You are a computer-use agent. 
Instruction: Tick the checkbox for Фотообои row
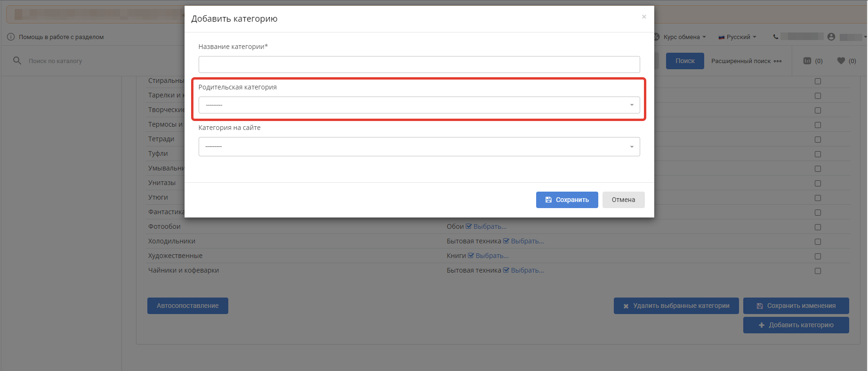(x=818, y=227)
